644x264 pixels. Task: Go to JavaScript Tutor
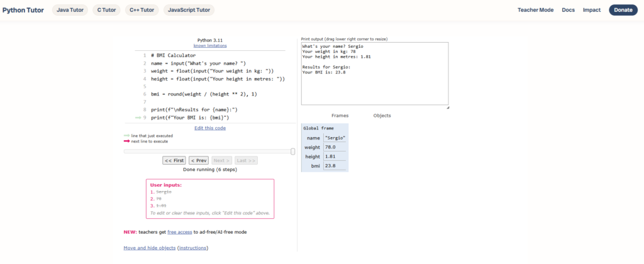pos(189,10)
